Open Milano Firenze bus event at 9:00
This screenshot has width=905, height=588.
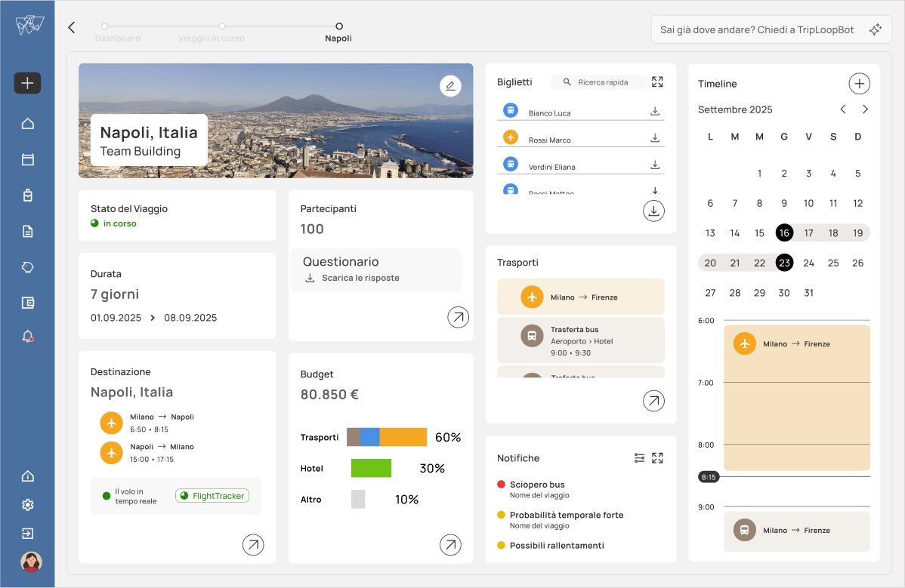coord(796,531)
